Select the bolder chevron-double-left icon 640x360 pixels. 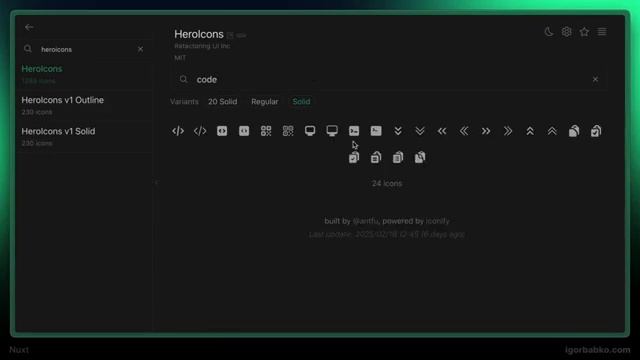click(x=442, y=131)
